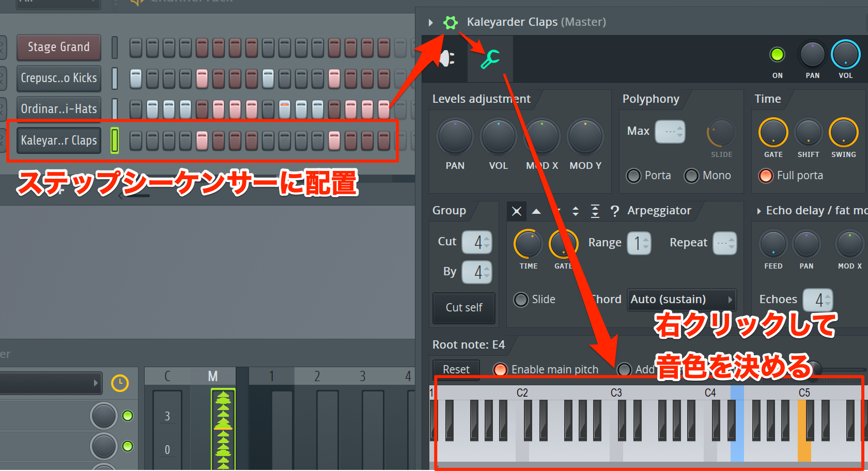Open the Chord Auto (sustain) dropdown
This screenshot has height=471, width=868.
(681, 300)
